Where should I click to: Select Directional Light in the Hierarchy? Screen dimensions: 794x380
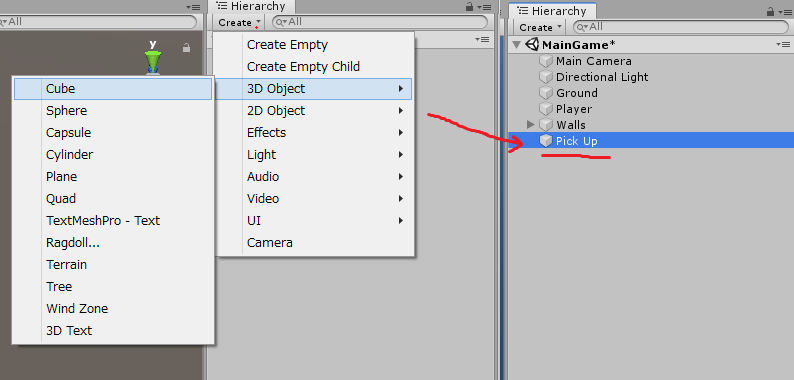[651, 77]
